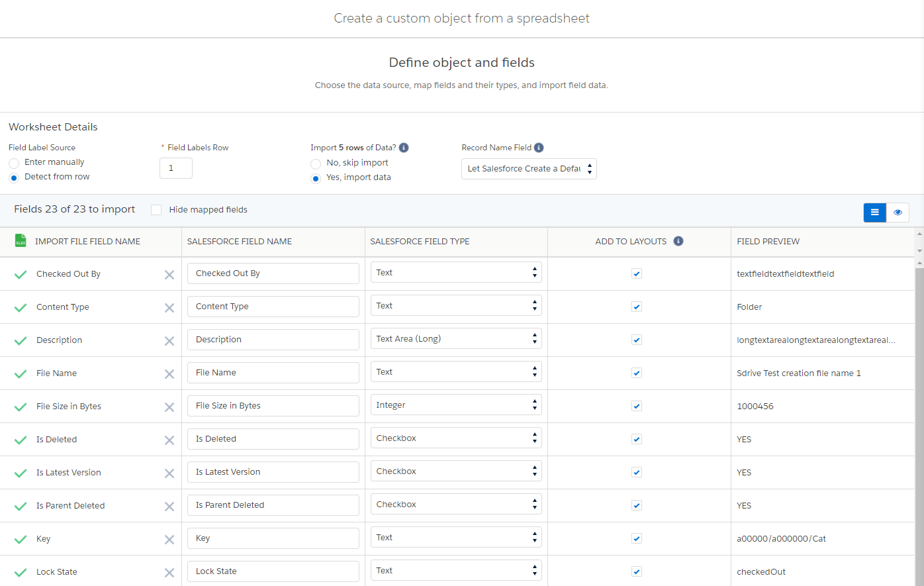Click the X icon next to Key
Image resolution: width=924 pixels, height=586 pixels.
coord(169,539)
